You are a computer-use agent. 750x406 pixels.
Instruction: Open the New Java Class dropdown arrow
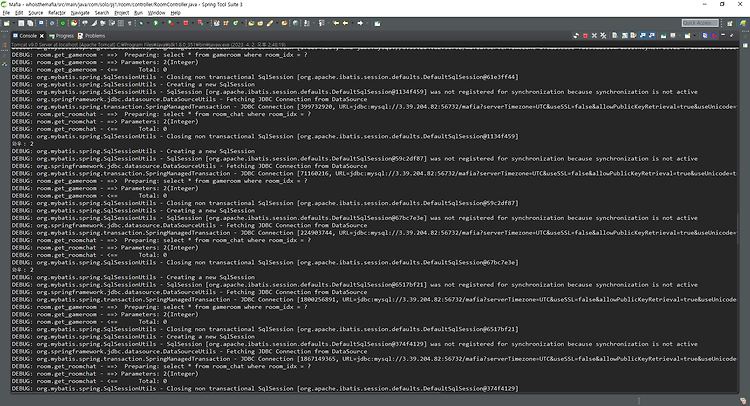[242, 23]
